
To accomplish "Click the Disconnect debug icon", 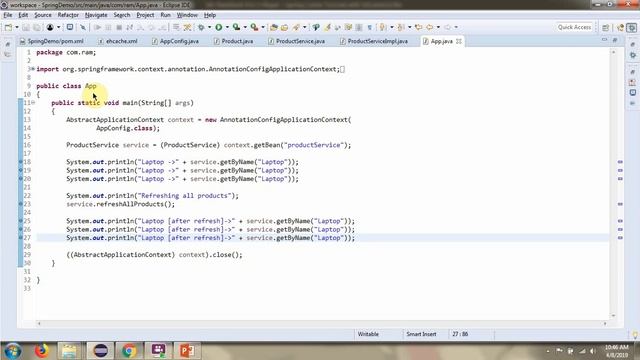I will 129,27.
